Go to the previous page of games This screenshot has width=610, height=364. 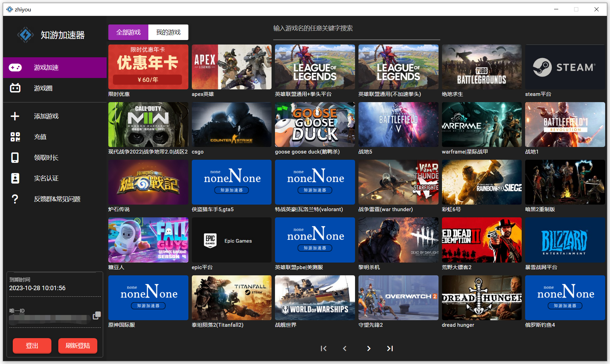pyautogui.click(x=345, y=348)
